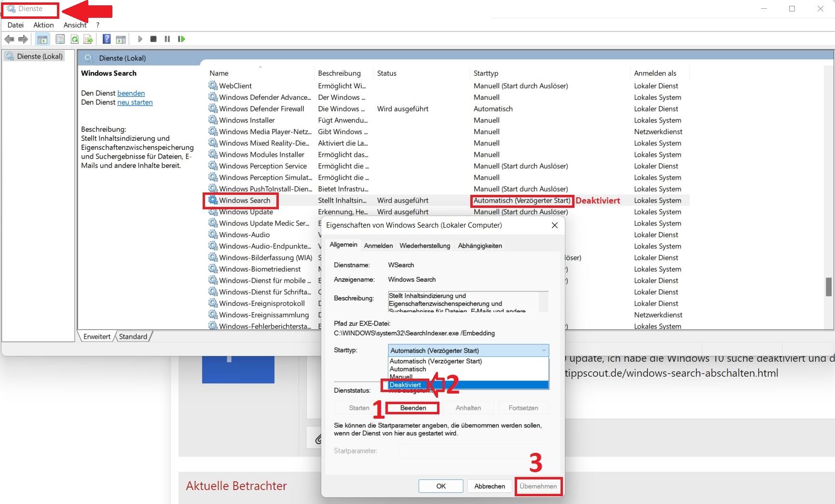This screenshot has height=504, width=835.
Task: Click the gear icon beside Windows-Ereignisprotokoll
Action: (x=213, y=303)
